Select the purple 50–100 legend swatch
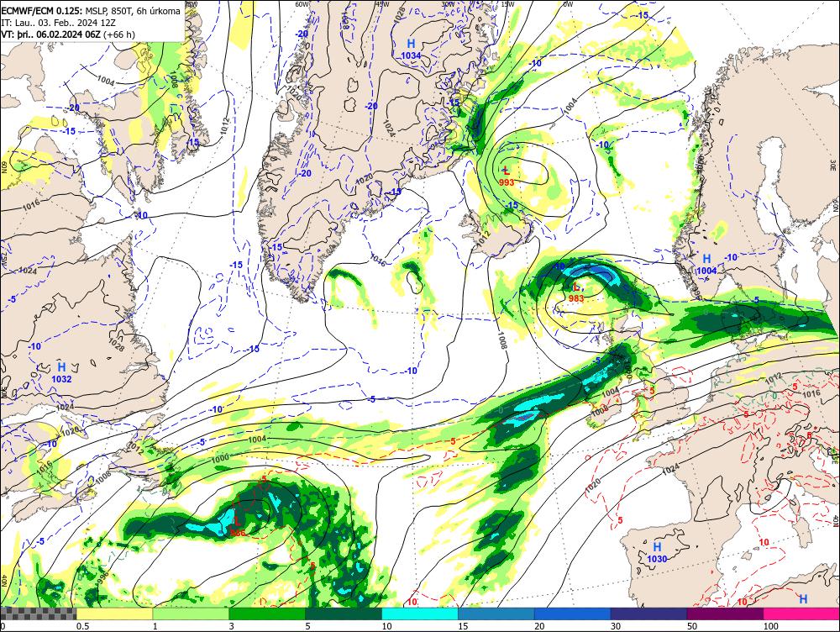840x632 pixels. click(726, 614)
